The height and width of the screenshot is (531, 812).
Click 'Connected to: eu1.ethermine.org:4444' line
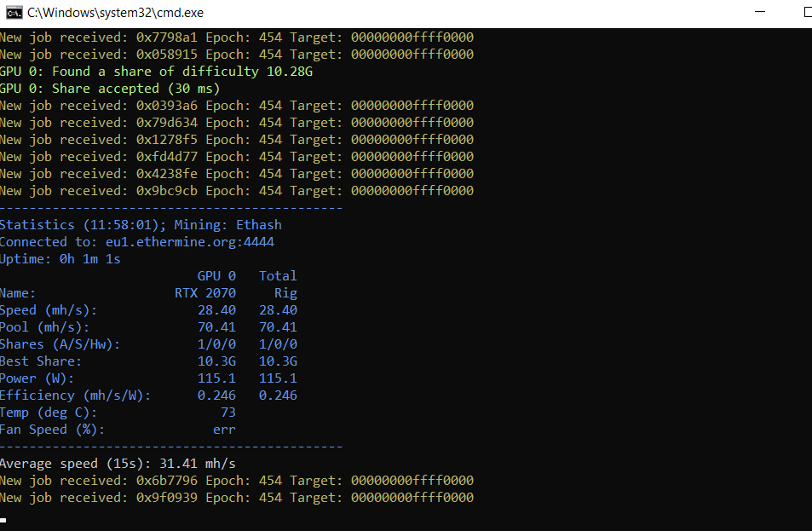[x=137, y=242]
